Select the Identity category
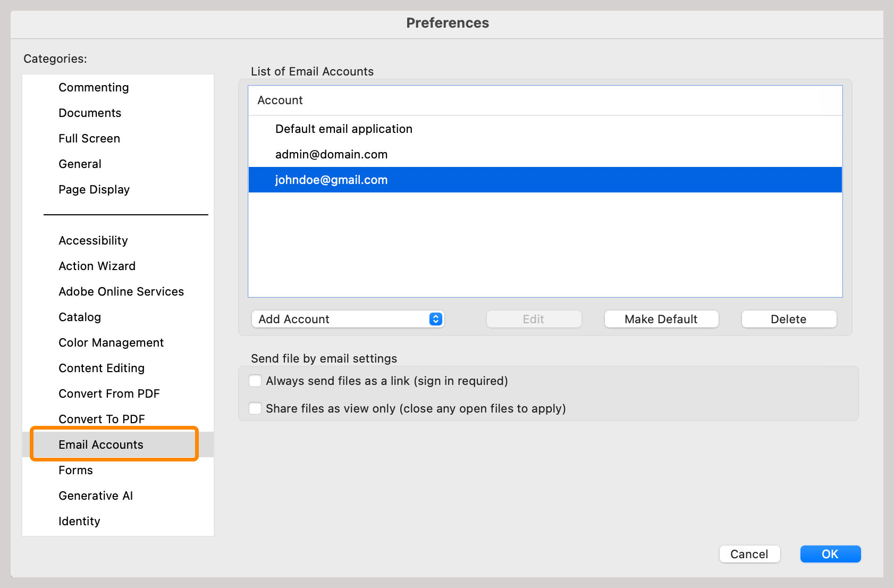894x588 pixels. click(79, 521)
